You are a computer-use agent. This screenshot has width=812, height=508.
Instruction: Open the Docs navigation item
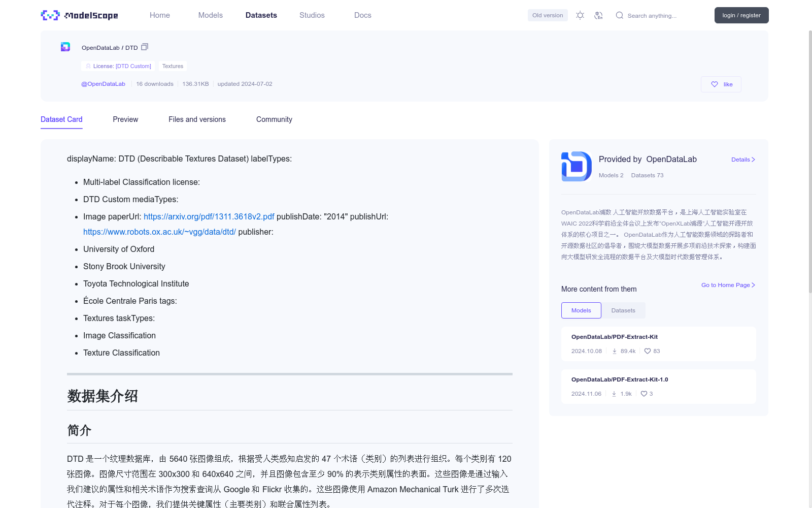coord(363,15)
